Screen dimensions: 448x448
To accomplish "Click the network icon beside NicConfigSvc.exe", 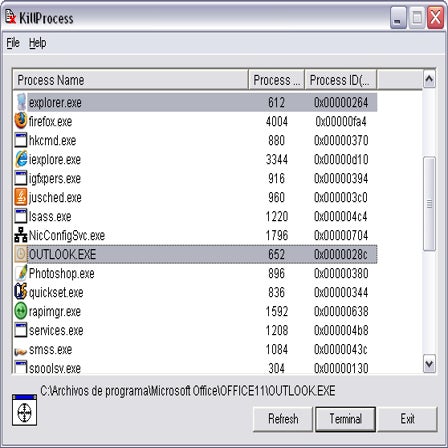I will pyautogui.click(x=21, y=235).
